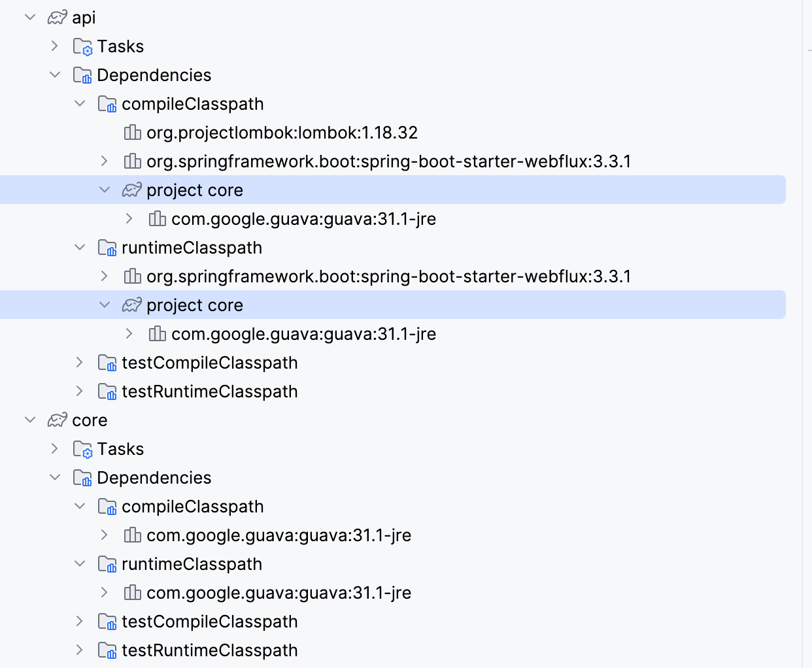Collapse runtimeClasspath under api Dependencies
812x668 pixels.
pos(80,248)
